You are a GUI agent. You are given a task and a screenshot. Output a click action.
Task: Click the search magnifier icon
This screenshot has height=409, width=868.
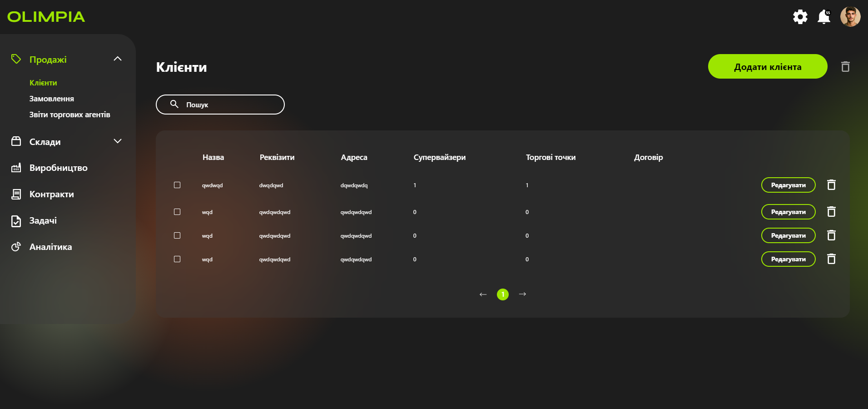point(174,104)
